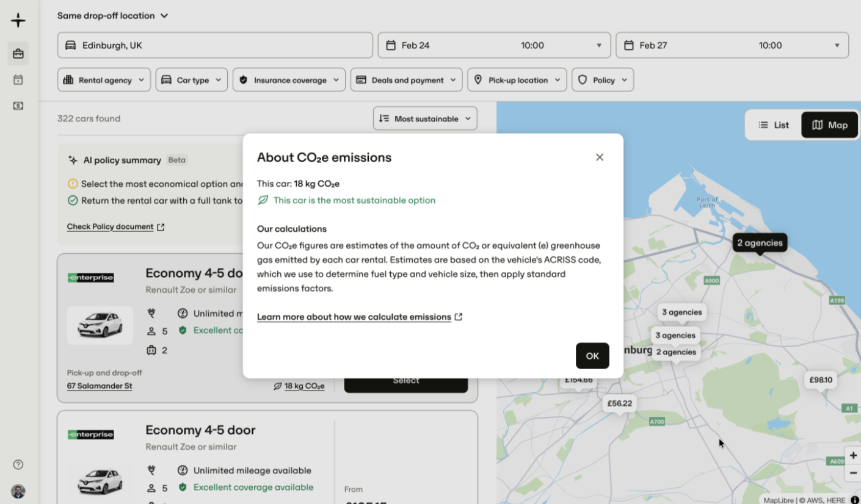Click the second card's mileage gauge icon

(x=183, y=470)
